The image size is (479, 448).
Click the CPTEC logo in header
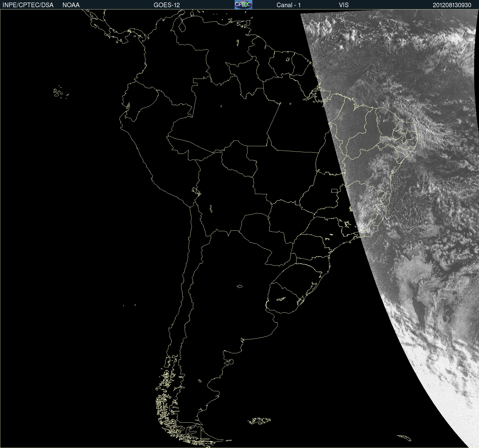tap(243, 5)
